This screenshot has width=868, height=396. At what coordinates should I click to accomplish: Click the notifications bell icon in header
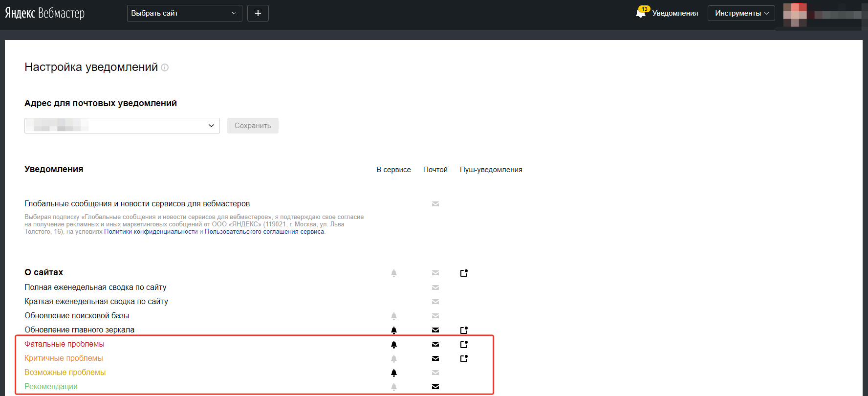click(x=641, y=13)
